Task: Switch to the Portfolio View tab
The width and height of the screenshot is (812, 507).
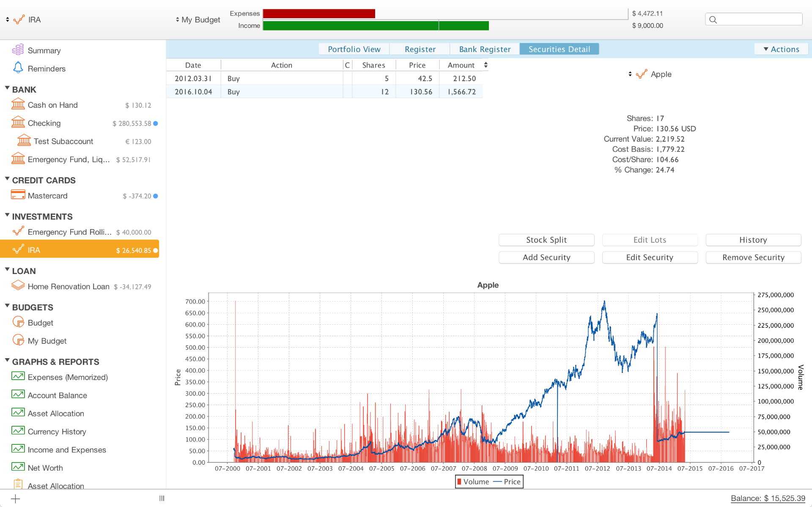Action: 354,49
